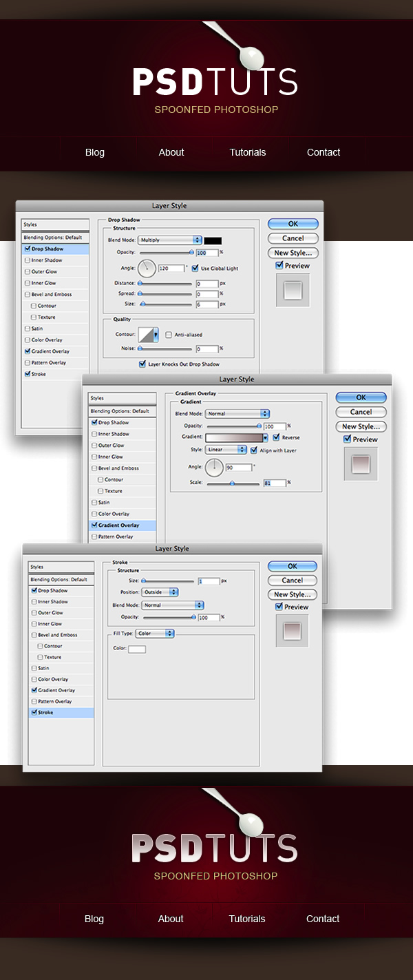Toggle the Use Global Light checkbox
The height and width of the screenshot is (980, 413).
tap(195, 268)
